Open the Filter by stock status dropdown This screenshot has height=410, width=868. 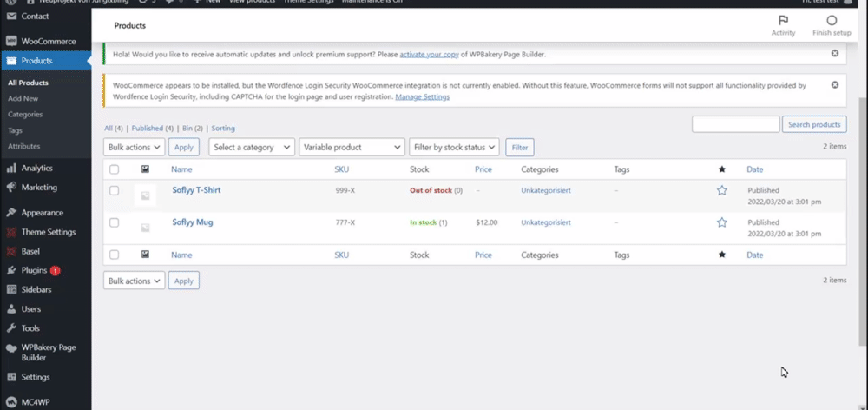(455, 148)
